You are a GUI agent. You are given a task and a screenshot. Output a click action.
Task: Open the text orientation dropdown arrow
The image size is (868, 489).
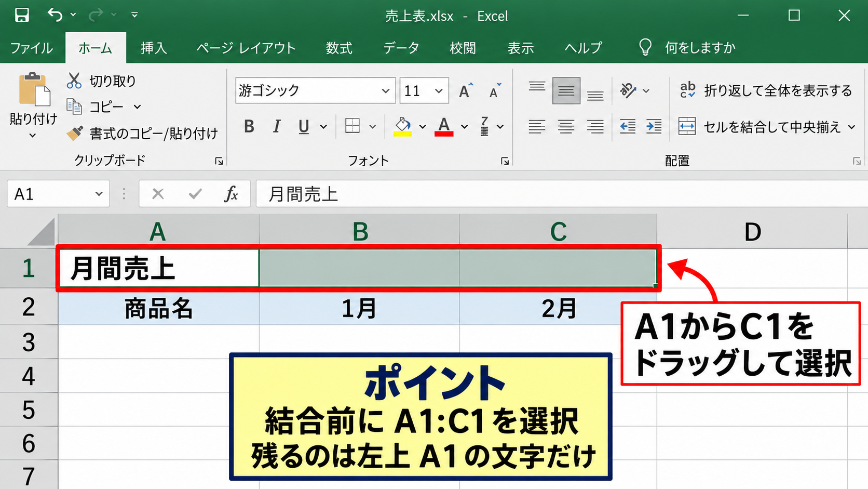[646, 91]
